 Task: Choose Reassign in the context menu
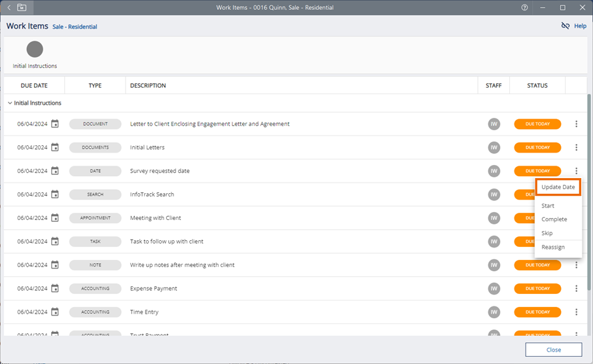[553, 247]
